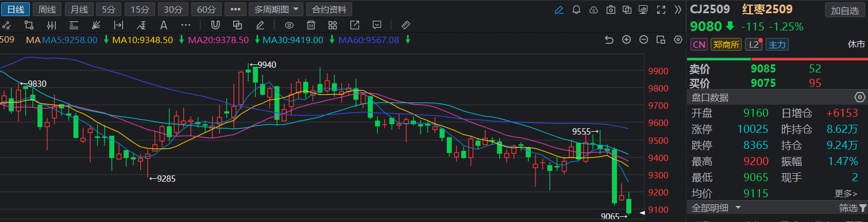
Task: Select the trend line drawing tool
Action: pyautogui.click(x=7, y=25)
